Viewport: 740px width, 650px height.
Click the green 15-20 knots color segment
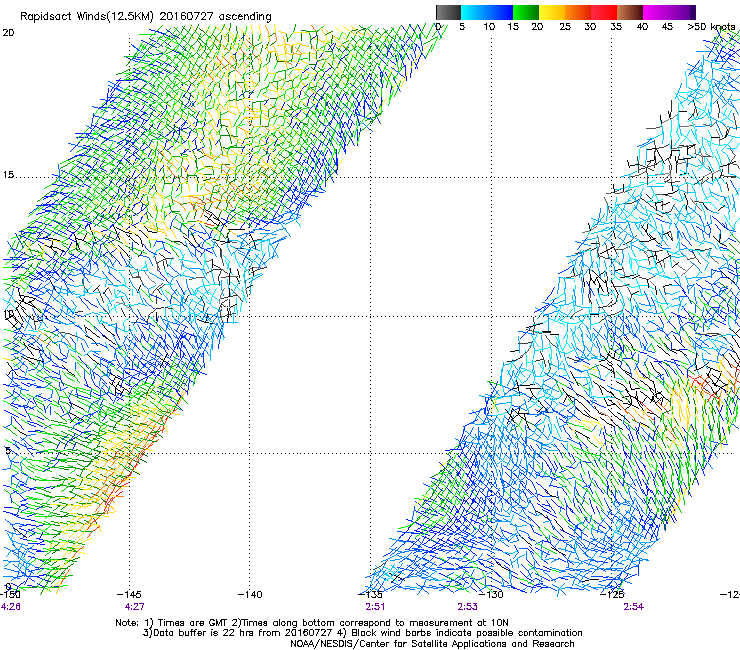pos(526,12)
